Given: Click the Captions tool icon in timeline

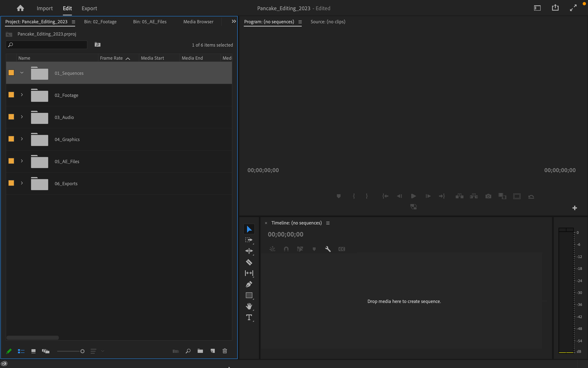Looking at the screenshot, I should point(341,249).
